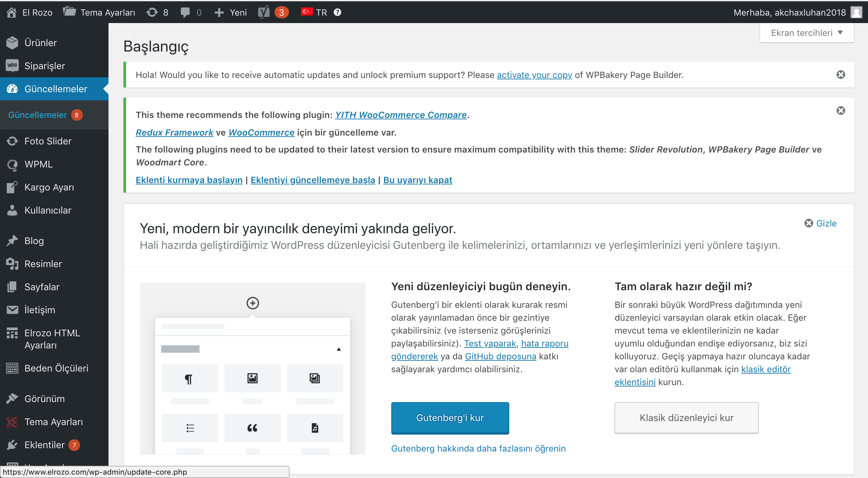The image size is (868, 478).
Task: Open updates icon in admin bar
Action: click(x=153, y=13)
